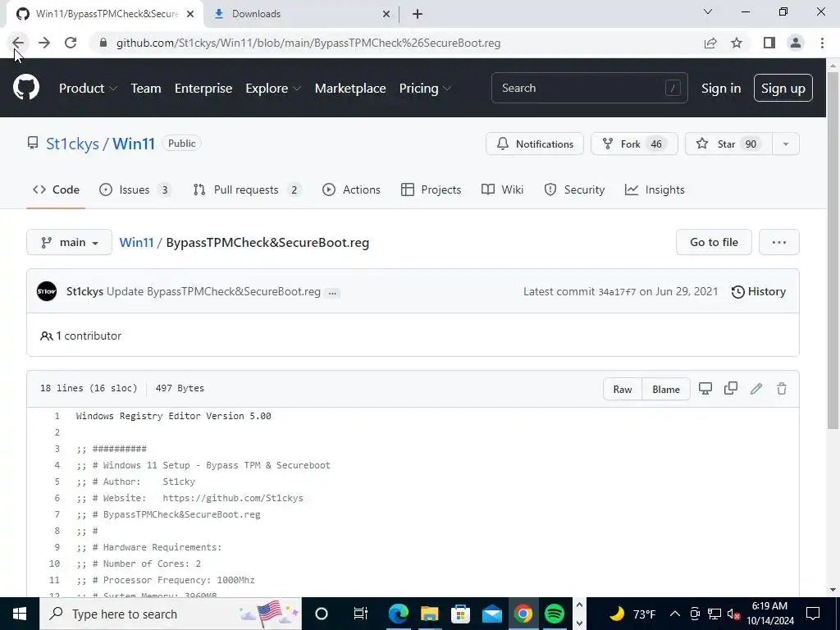View the Raw file
Viewport: 840px width, 630px height.
click(x=623, y=390)
